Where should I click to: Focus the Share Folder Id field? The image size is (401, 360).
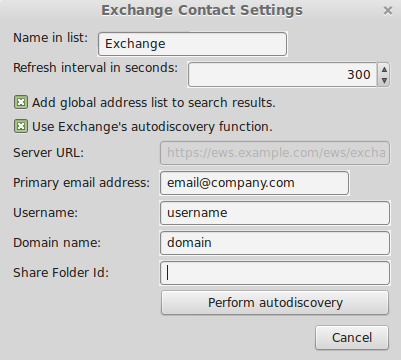click(275, 273)
